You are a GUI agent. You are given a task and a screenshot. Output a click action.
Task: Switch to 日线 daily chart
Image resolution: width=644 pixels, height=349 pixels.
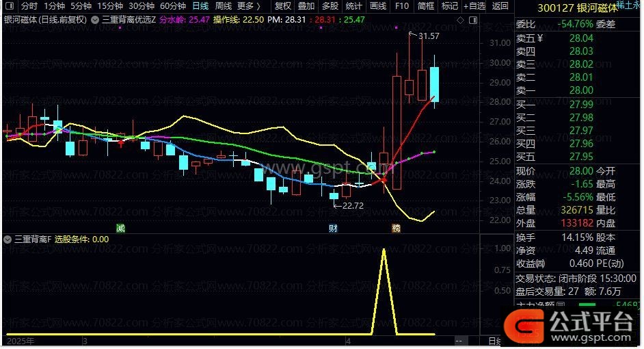point(200,6)
